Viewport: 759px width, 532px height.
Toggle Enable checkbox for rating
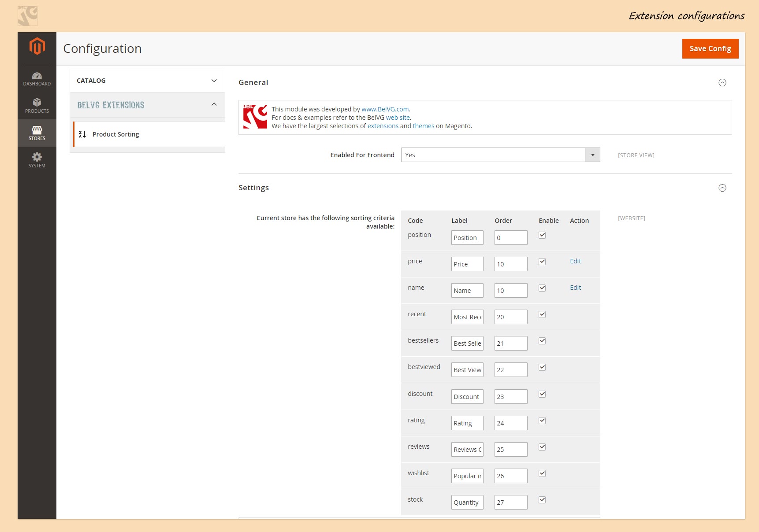click(542, 421)
